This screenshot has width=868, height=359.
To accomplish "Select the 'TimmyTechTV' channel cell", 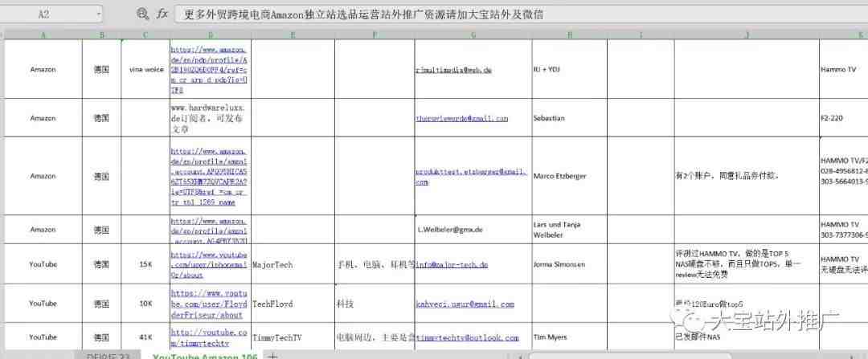I will coord(293,337).
